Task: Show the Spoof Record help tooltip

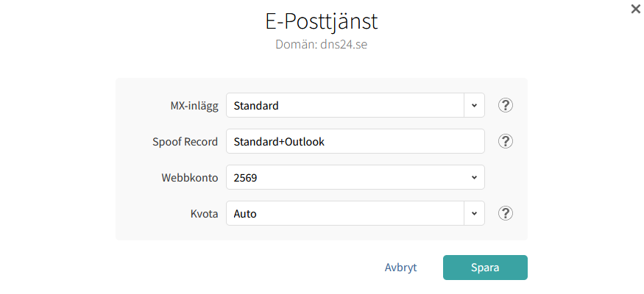Action: point(506,141)
